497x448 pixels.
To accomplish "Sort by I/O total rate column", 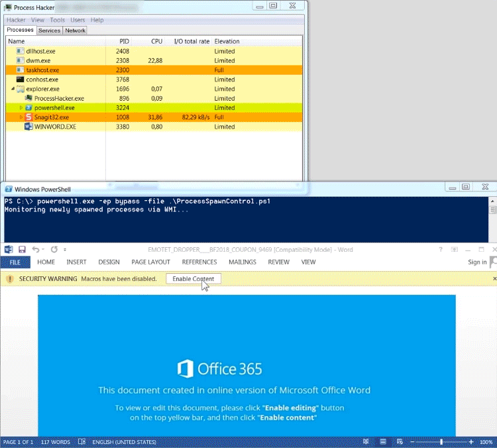I will [189, 41].
